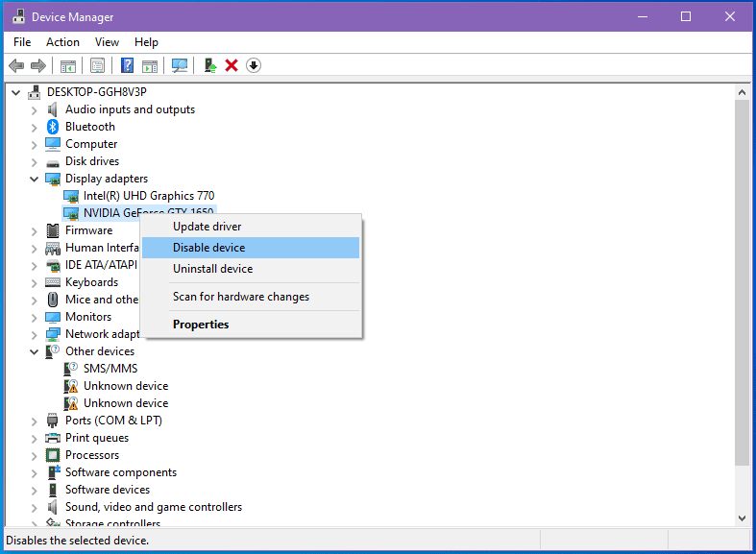Click the scrollbar down arrow
Image resolution: width=756 pixels, height=554 pixels.
pos(742,518)
